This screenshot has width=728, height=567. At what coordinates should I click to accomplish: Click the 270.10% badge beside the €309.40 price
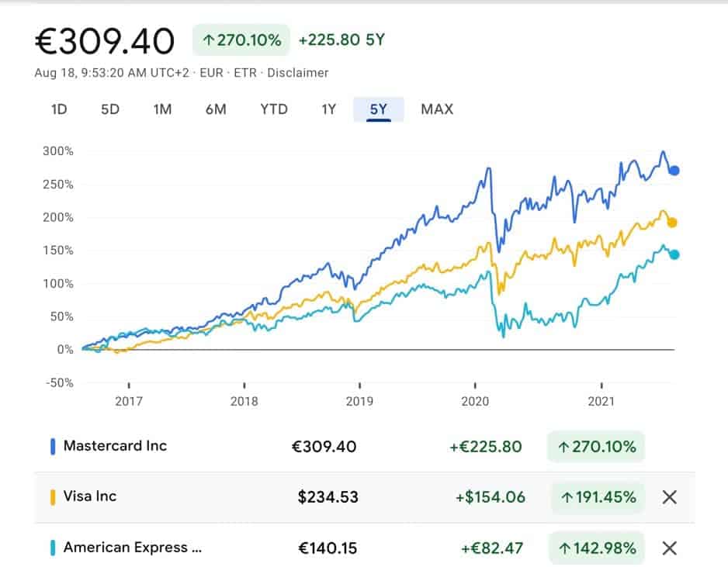click(x=241, y=40)
